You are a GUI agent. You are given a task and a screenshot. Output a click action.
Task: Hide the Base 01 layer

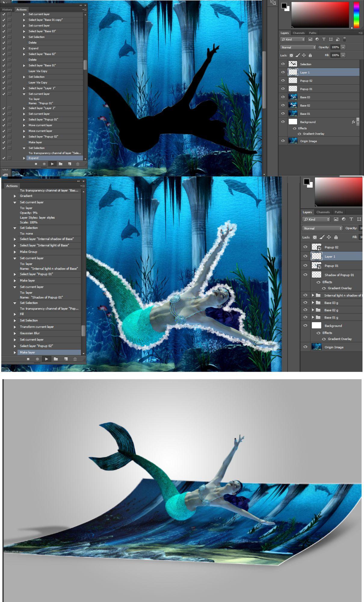click(283, 114)
